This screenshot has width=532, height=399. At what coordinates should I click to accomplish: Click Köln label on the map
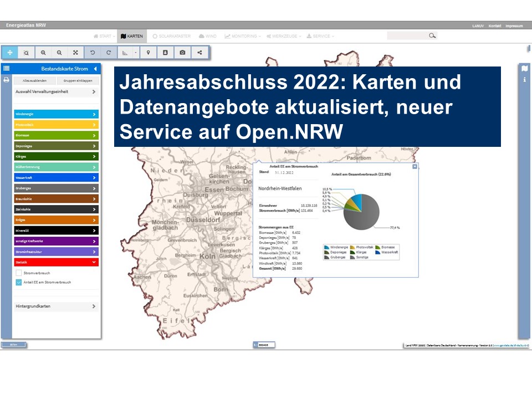(x=207, y=256)
